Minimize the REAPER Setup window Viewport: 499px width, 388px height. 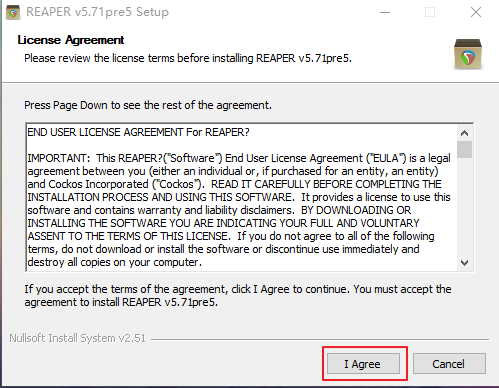(385, 12)
